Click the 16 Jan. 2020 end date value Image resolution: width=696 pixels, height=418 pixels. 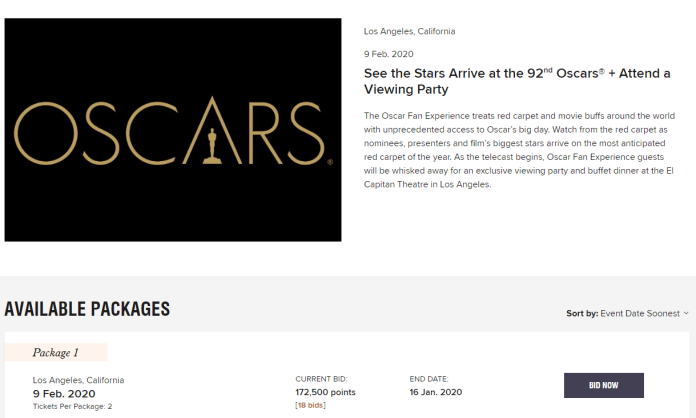tap(435, 392)
